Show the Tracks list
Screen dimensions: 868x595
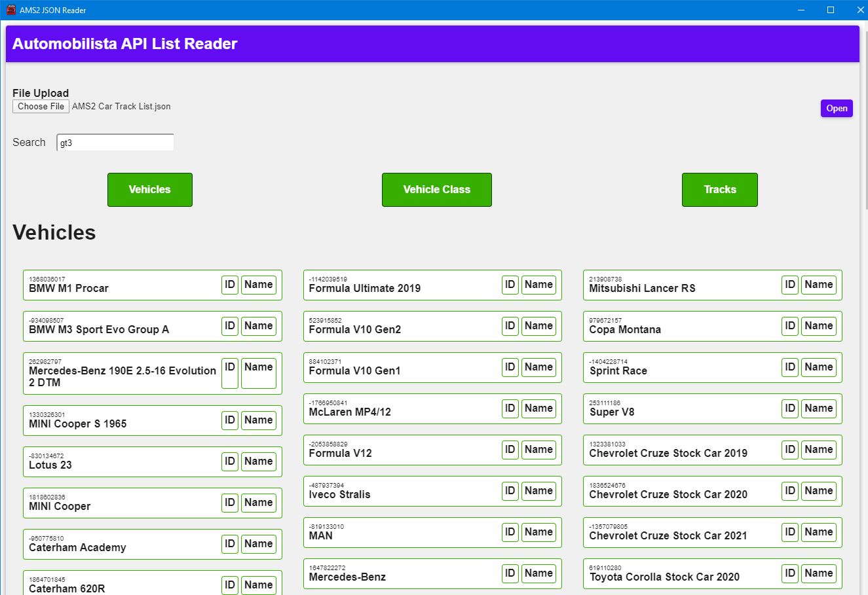click(720, 190)
